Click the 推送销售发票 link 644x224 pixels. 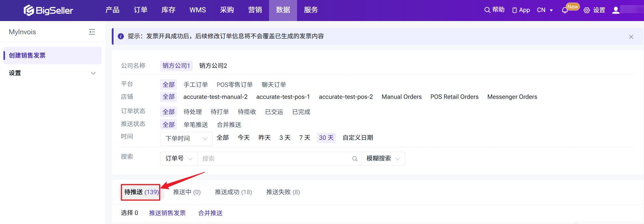pos(167,213)
